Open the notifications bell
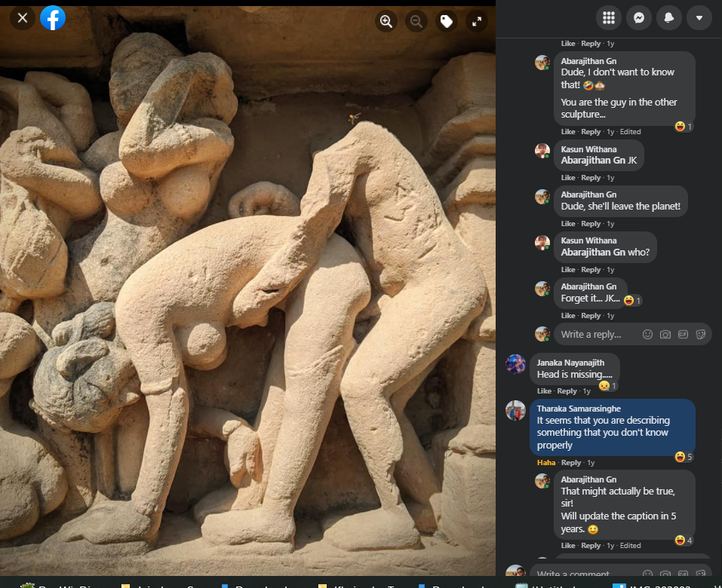The height and width of the screenshot is (588, 722). (x=668, y=18)
